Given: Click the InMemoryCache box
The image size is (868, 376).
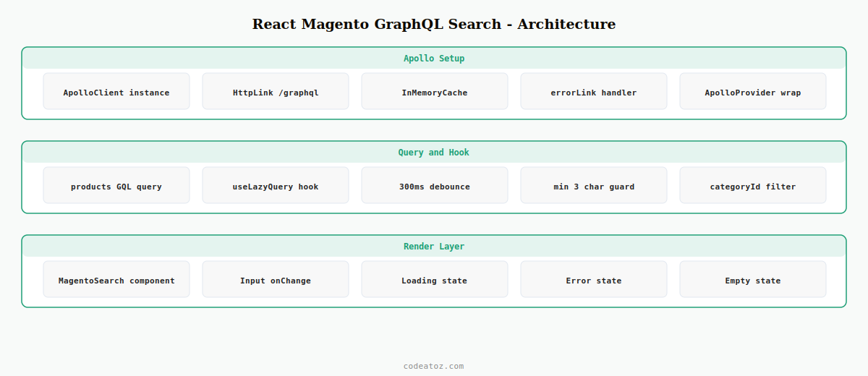Looking at the screenshot, I should click(435, 91).
